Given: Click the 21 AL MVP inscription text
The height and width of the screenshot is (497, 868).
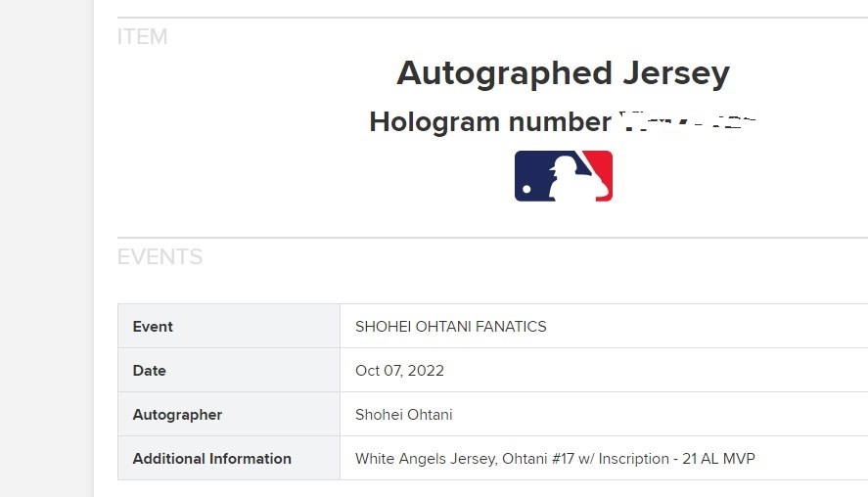Looking at the screenshot, I should (x=718, y=458).
